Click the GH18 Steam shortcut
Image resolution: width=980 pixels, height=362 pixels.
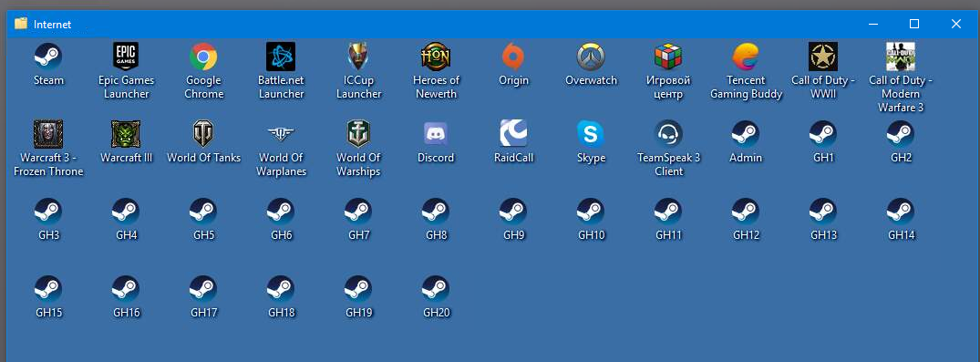[x=281, y=289]
